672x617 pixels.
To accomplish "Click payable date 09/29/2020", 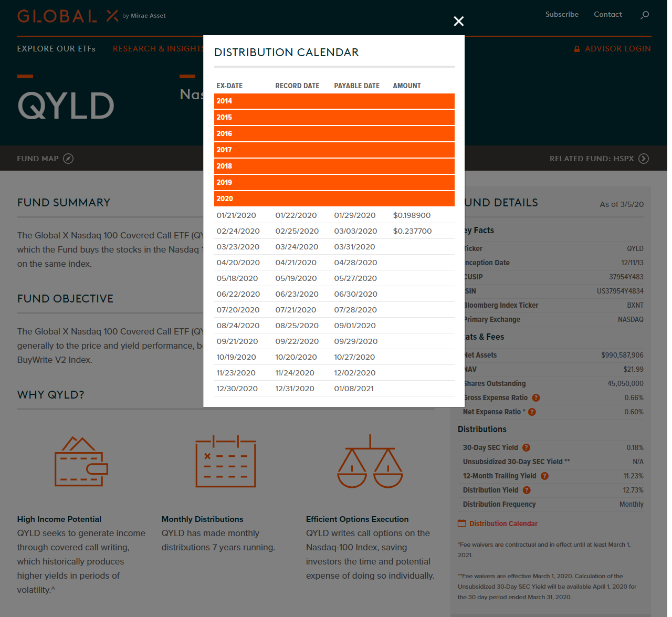I will click(356, 341).
